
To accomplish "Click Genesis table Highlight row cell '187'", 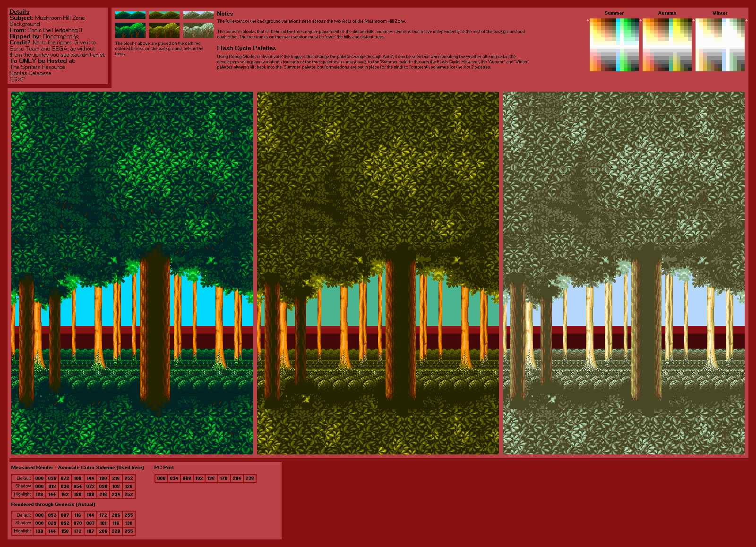I will pos(90,531).
